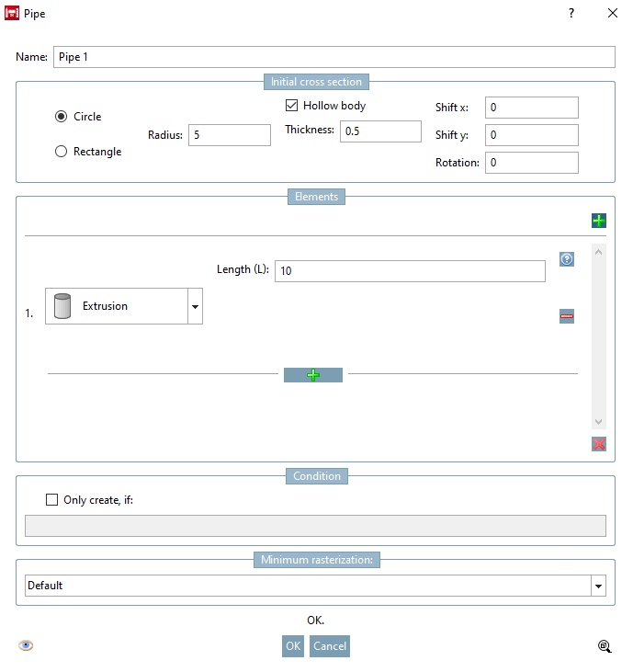Image resolution: width=633 pixels, height=672 pixels.
Task: Edit the Length (L) field
Action: (x=410, y=271)
